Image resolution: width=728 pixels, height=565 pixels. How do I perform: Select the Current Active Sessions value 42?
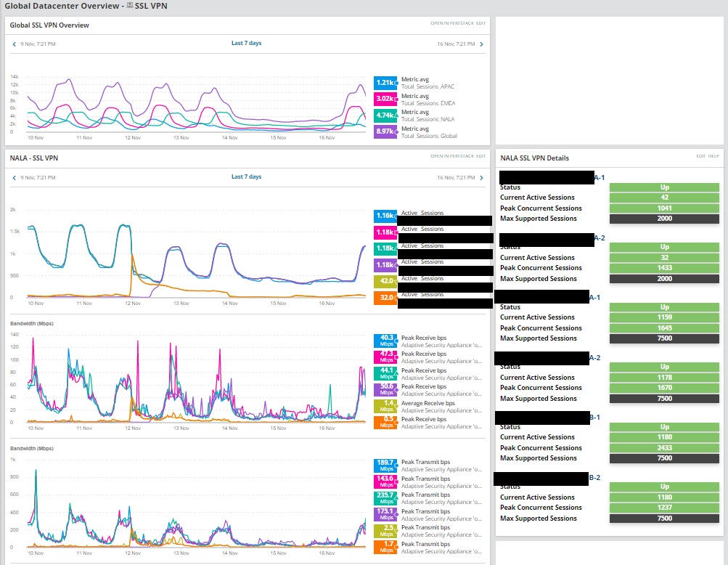[664, 198]
